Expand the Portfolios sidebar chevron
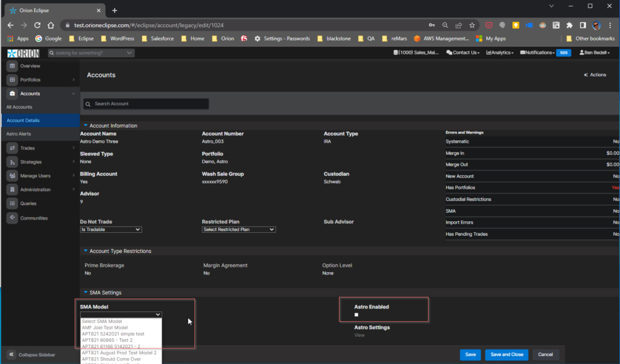The height and width of the screenshot is (364, 620). (73, 80)
